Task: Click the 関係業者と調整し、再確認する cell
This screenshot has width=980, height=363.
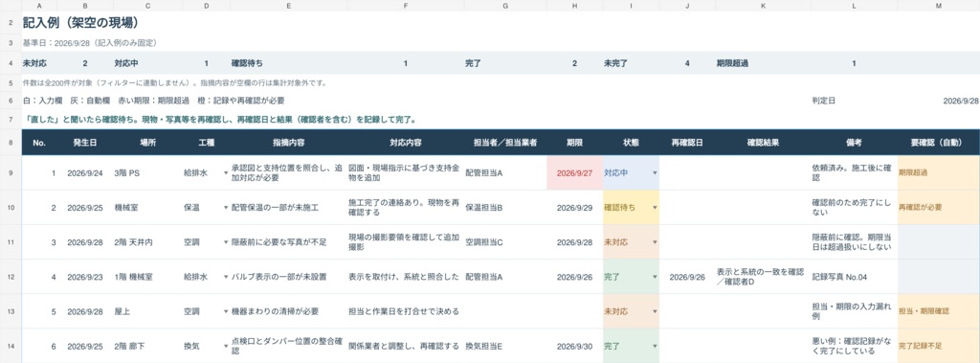Action: coord(406,346)
